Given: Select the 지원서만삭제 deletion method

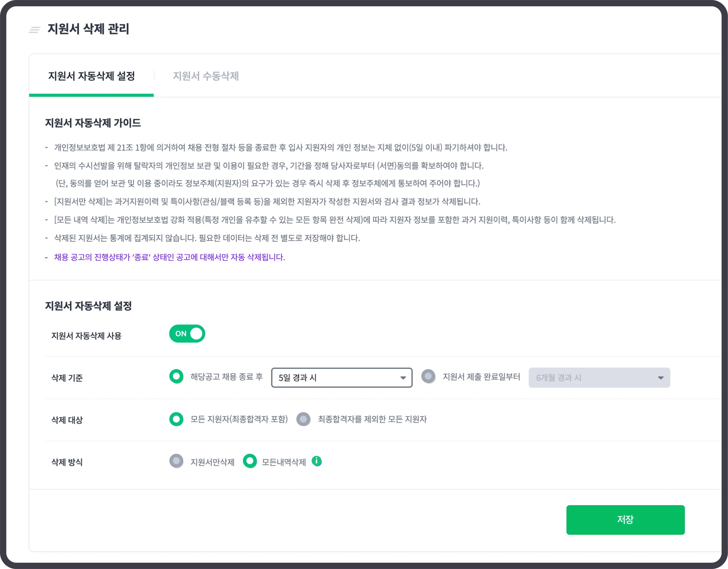Looking at the screenshot, I should pyautogui.click(x=176, y=461).
